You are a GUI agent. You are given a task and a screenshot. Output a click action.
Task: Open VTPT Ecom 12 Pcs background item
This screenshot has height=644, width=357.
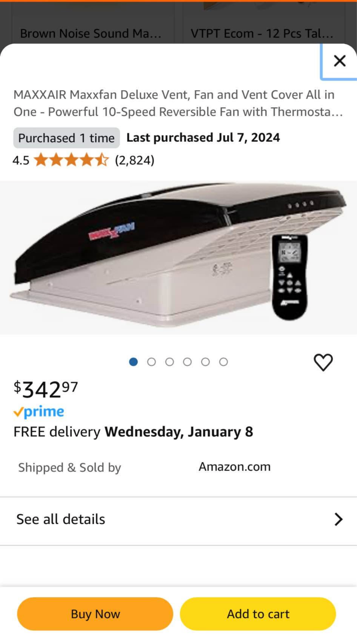262,33
